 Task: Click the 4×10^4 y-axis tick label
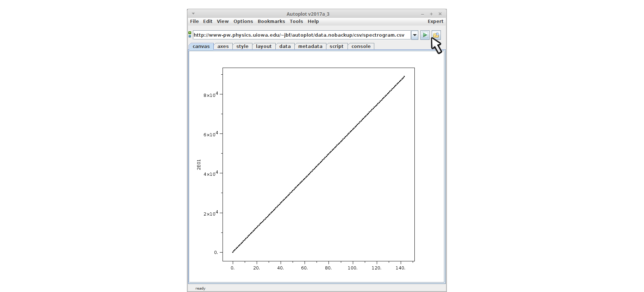(x=211, y=173)
